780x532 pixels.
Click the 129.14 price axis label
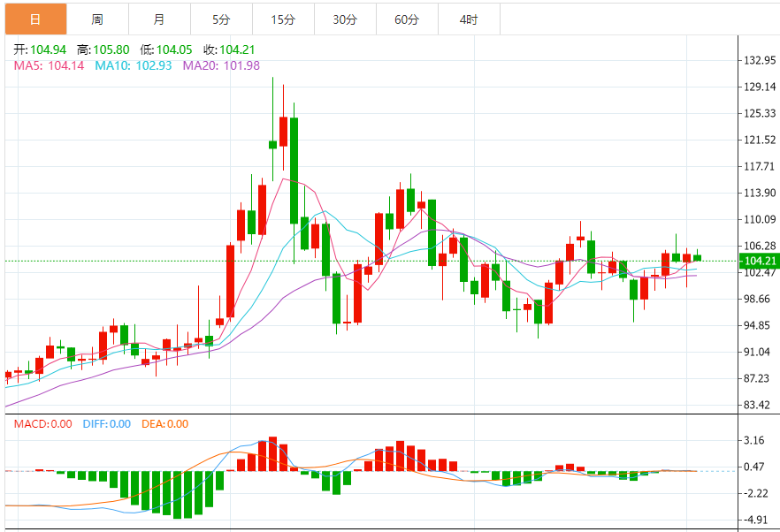coord(760,87)
